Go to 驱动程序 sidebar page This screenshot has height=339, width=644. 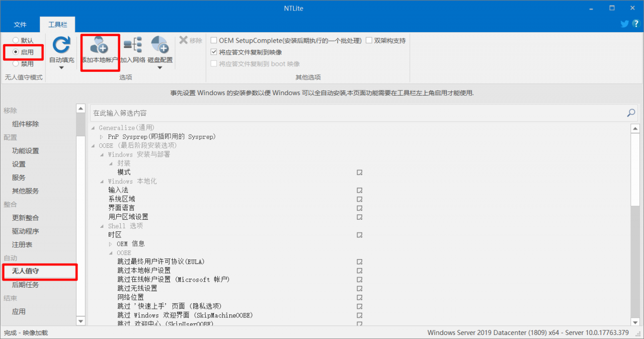26,231
